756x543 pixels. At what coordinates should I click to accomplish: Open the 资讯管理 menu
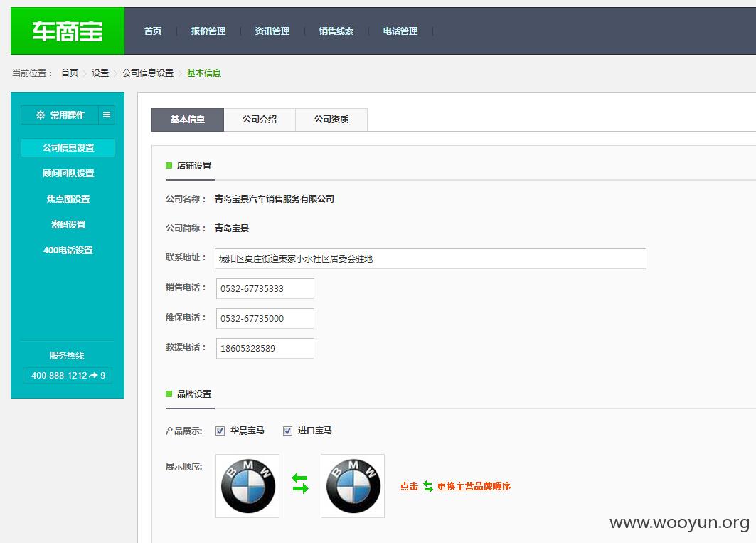272,31
